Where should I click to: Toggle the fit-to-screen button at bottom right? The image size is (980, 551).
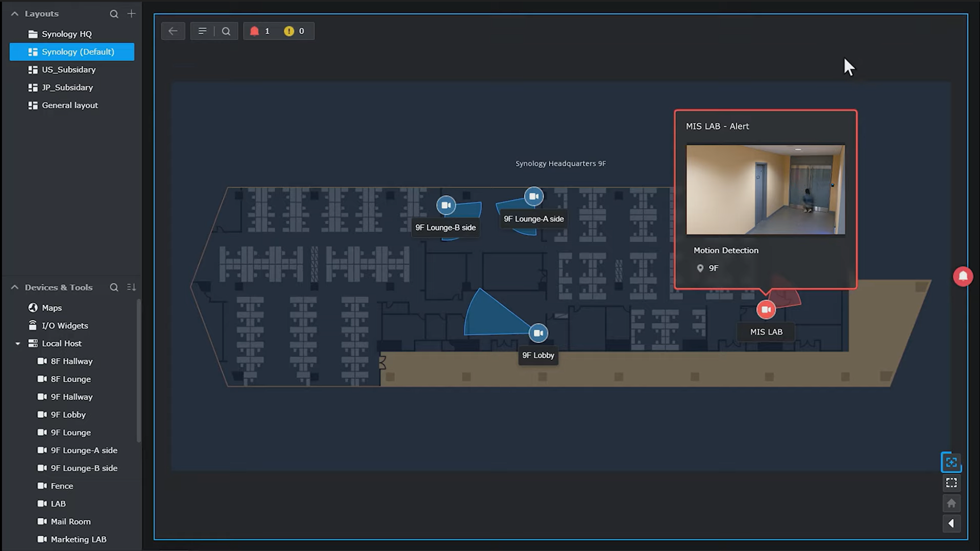click(x=951, y=462)
